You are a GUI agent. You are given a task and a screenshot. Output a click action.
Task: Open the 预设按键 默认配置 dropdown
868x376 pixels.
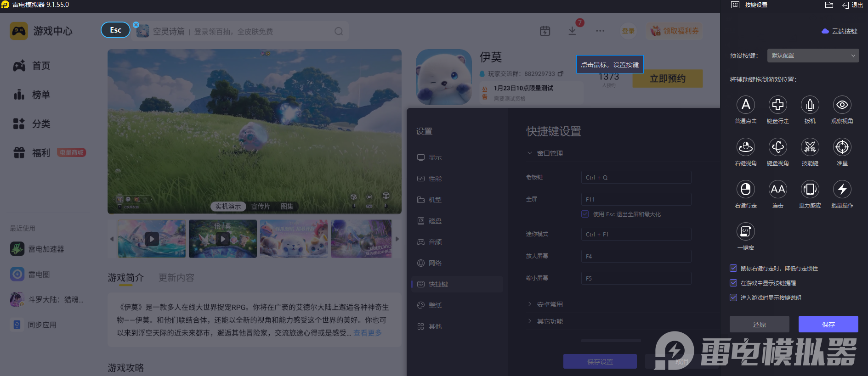point(812,56)
